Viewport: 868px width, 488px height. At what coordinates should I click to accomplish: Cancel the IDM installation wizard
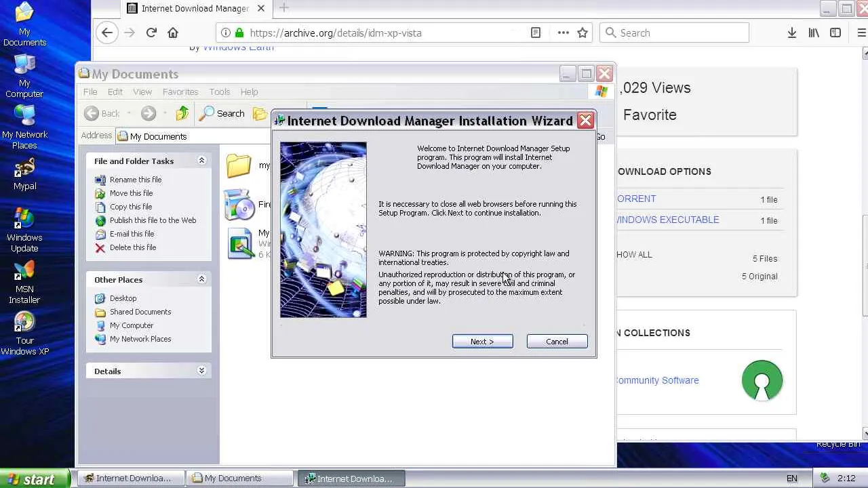557,342
